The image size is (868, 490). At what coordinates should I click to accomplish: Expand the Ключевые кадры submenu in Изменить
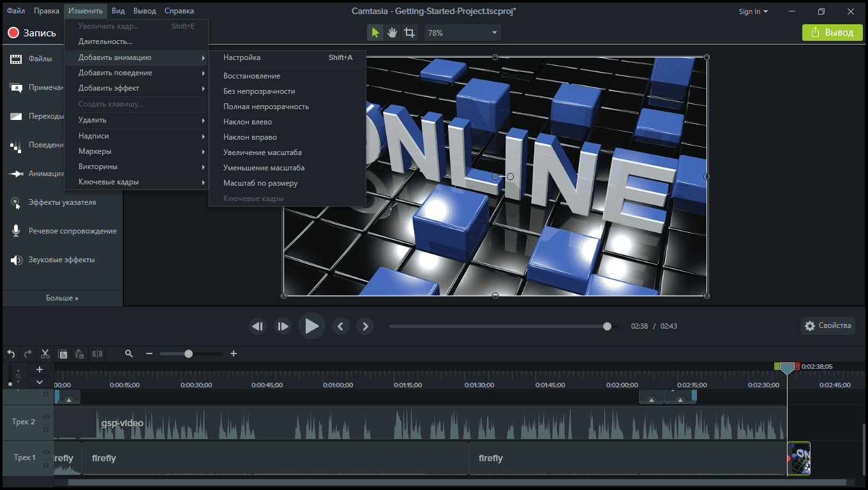tap(136, 182)
